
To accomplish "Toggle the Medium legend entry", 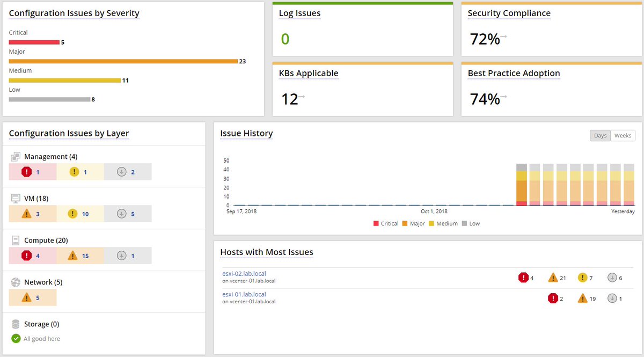I will [443, 223].
